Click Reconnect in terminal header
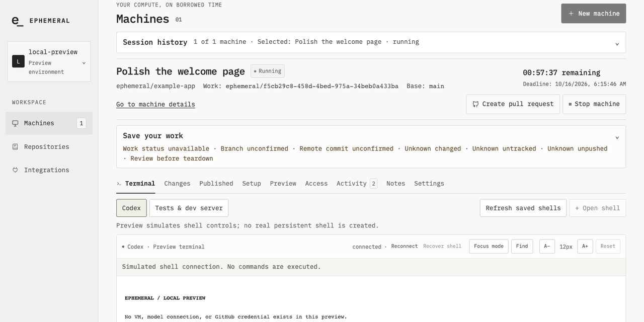Viewport: 644px width, 322px height. [405, 247]
